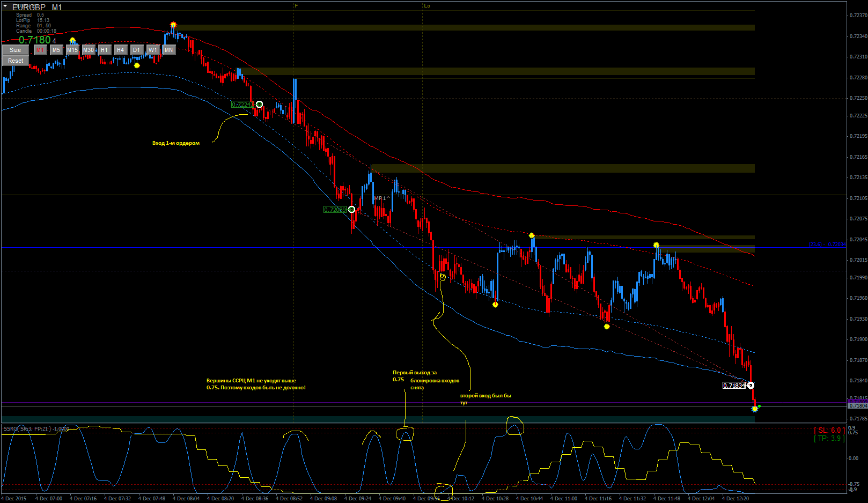Click the 4 Dec 08:04 time axis label
Viewport: 868px width, 503px height.
click(x=186, y=499)
